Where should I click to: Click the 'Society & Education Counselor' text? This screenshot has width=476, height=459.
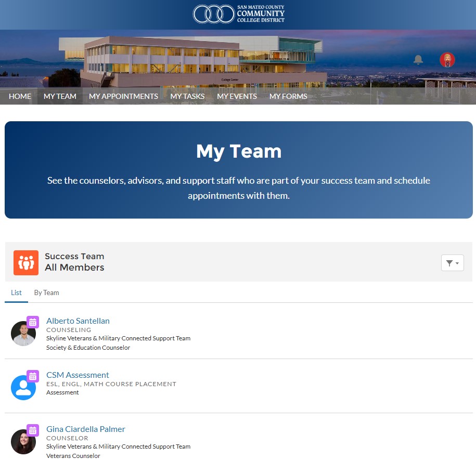pyautogui.click(x=88, y=348)
